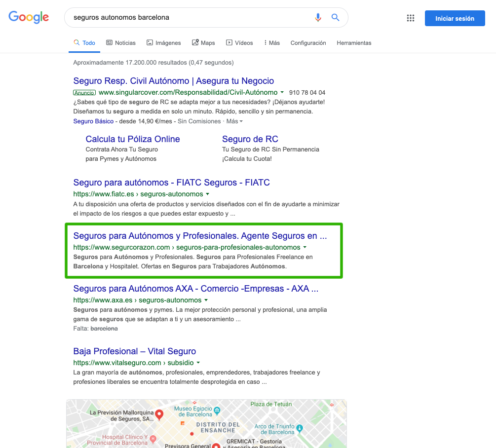Switch to the Todo tab

pyautogui.click(x=84, y=43)
